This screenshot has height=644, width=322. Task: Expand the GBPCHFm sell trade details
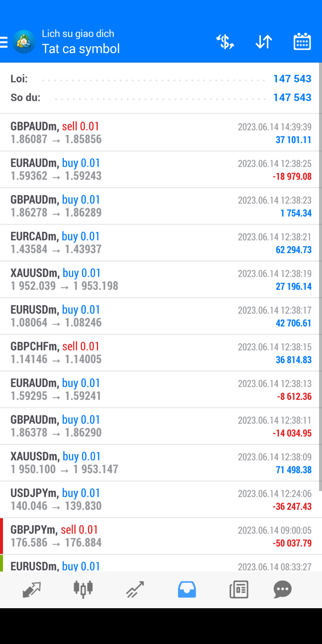click(160, 353)
